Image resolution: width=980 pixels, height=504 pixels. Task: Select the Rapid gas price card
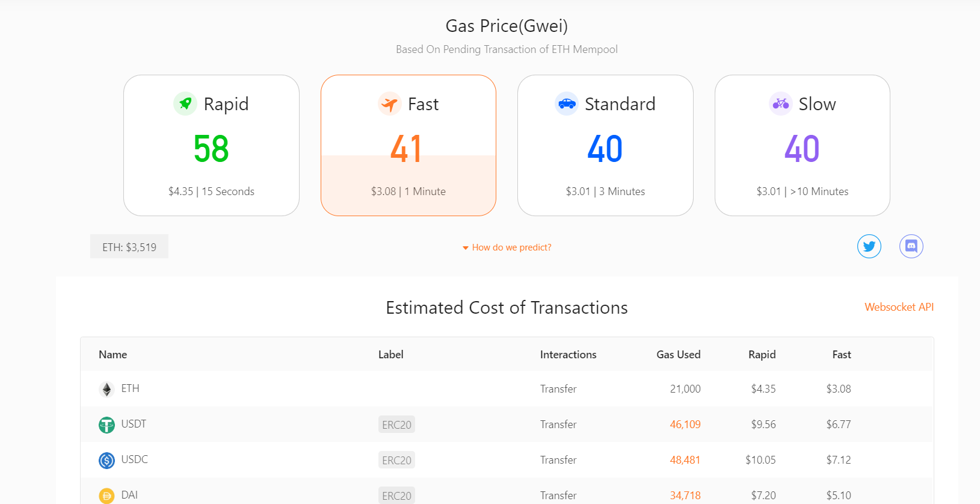pos(211,145)
